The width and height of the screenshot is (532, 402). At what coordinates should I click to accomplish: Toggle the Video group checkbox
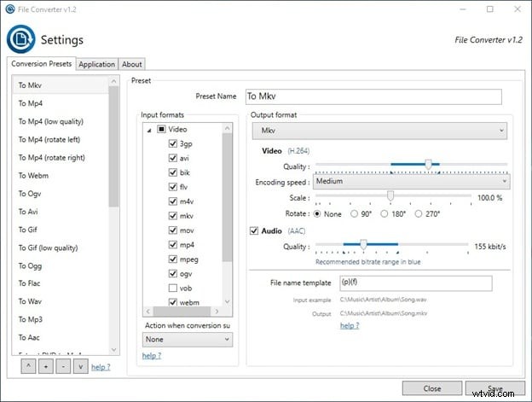point(161,130)
